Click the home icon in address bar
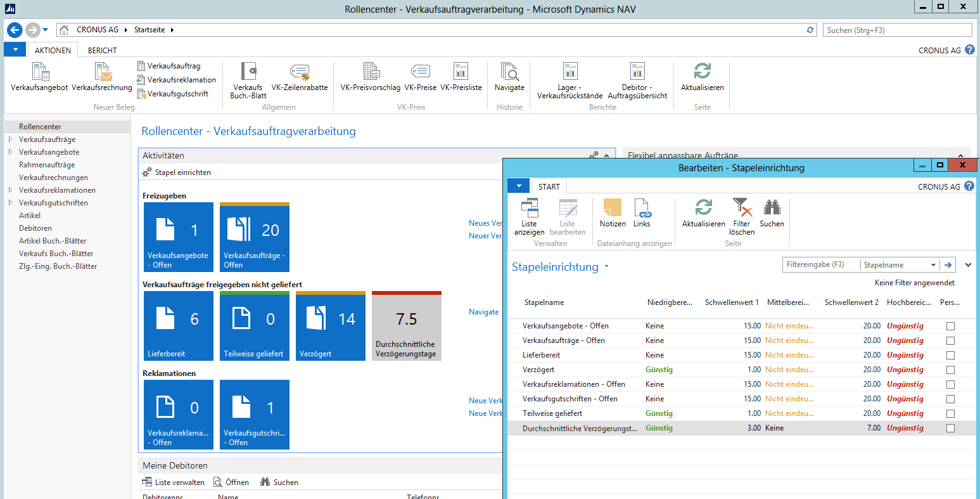 click(64, 30)
